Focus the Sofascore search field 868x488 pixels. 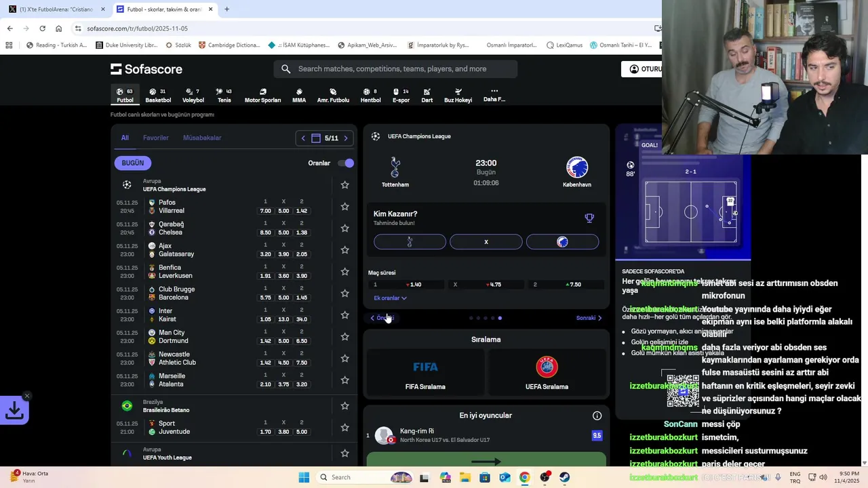coord(395,69)
